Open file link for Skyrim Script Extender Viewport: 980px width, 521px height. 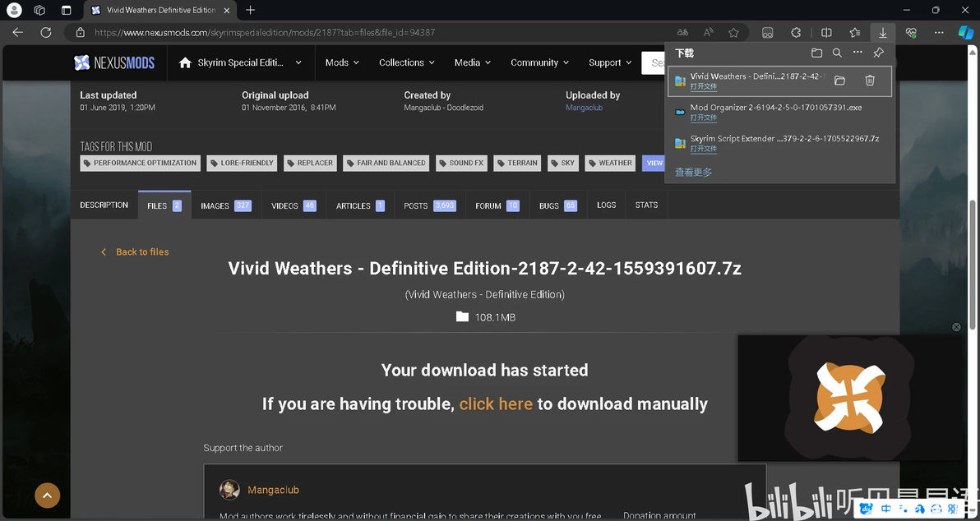(x=703, y=150)
